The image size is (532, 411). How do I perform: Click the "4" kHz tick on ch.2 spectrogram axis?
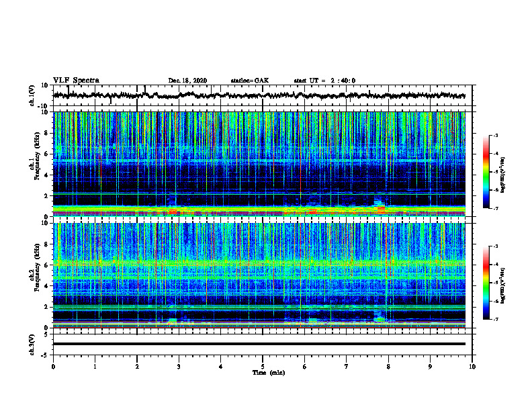46,286
